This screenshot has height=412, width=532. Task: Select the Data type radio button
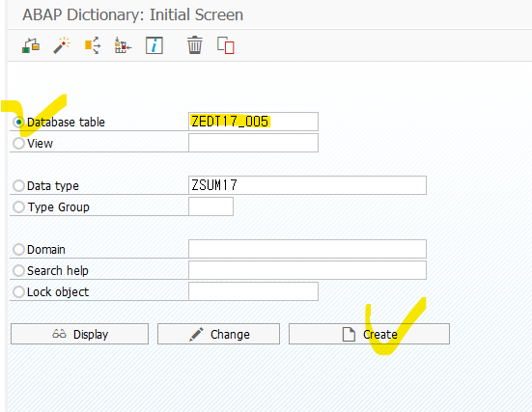pyautogui.click(x=18, y=186)
